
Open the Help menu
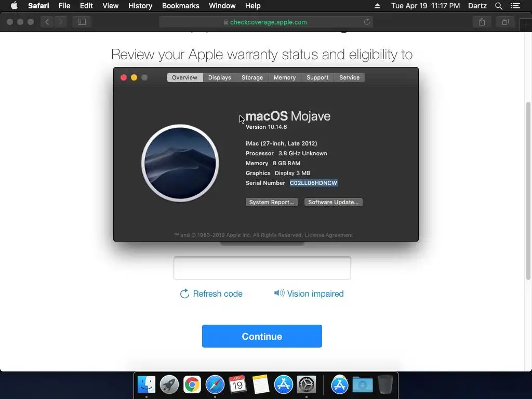253,6
